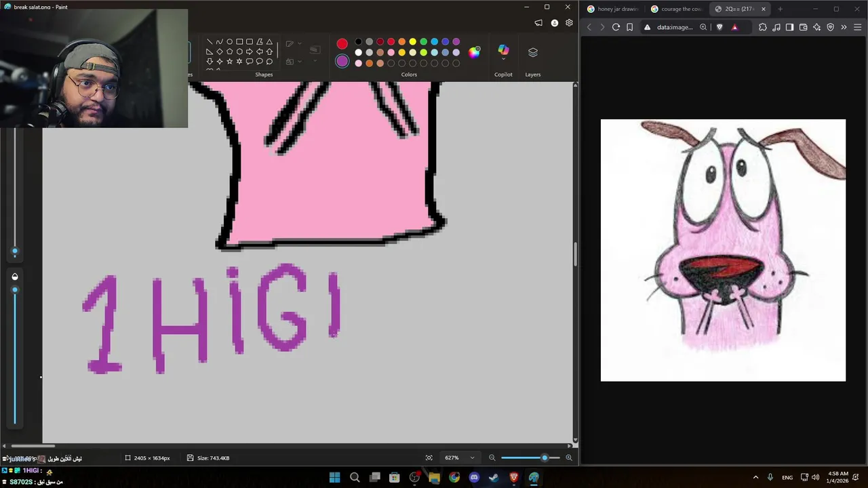Open the shape outline dropdown
This screenshot has width=868, height=488.
293,44
